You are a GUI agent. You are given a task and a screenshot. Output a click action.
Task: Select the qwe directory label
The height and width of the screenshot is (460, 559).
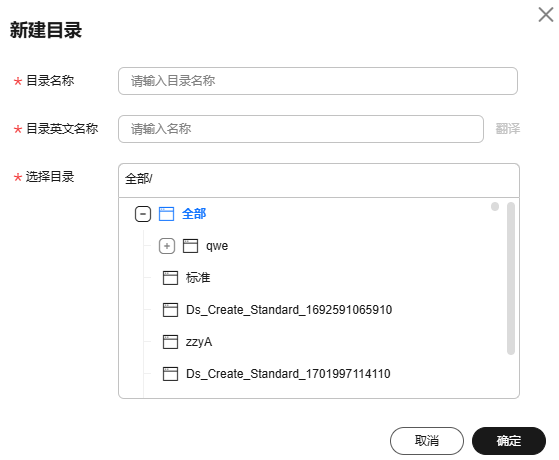[x=217, y=246]
